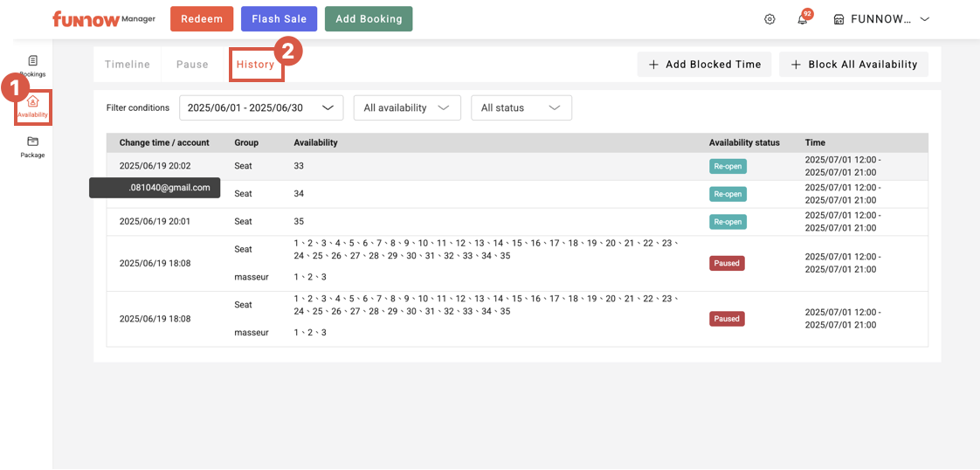This screenshot has height=470, width=980.
Task: Switch to the Timeline tab
Action: pos(128,65)
